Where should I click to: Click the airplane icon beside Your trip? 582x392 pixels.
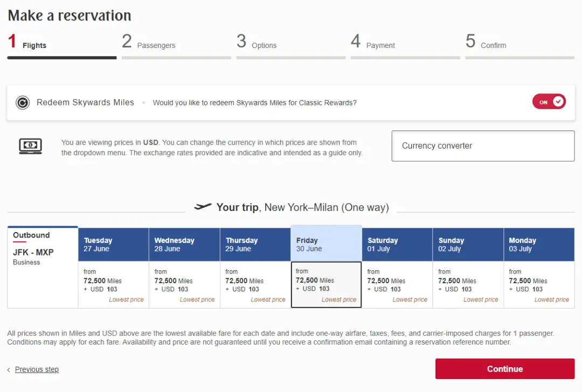click(203, 207)
